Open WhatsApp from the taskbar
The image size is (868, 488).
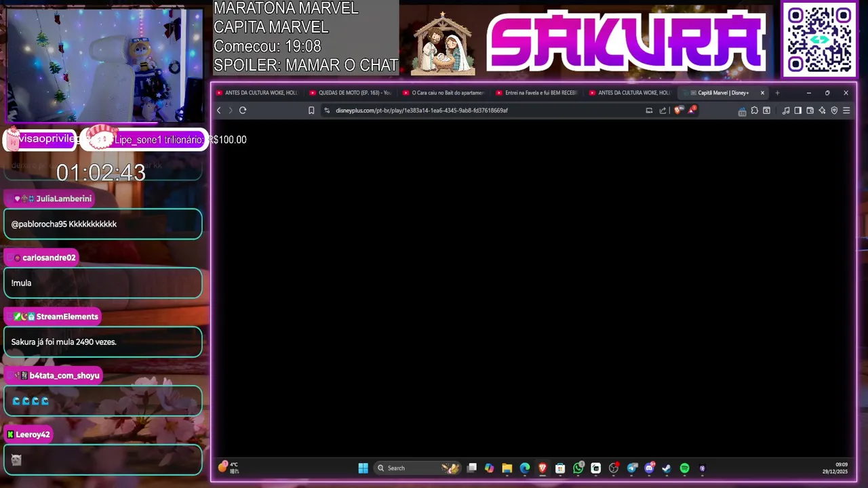pos(578,468)
